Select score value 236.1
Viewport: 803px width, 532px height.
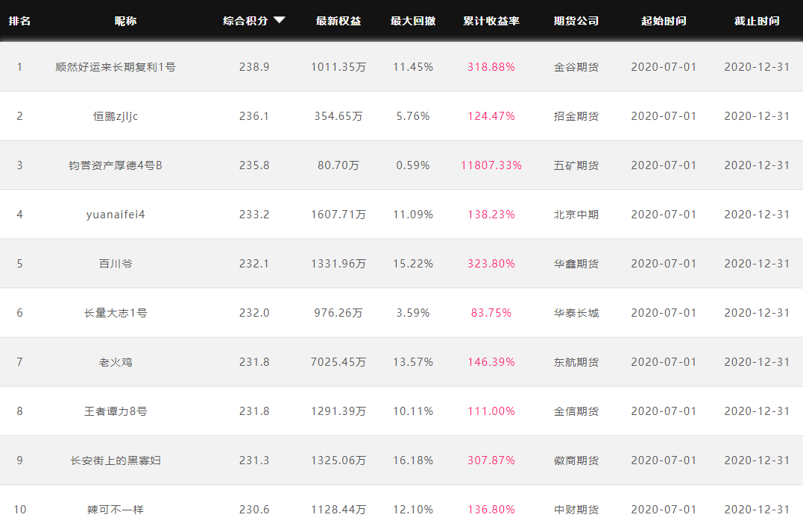254,116
